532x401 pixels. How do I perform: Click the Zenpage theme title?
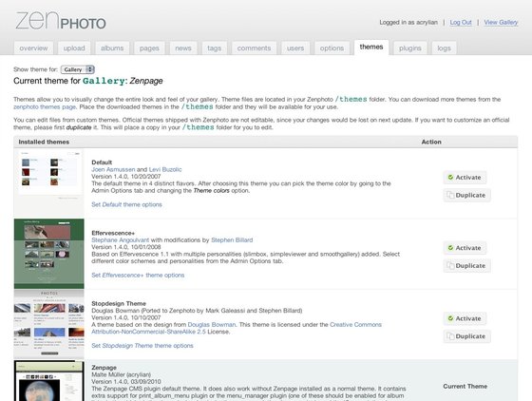(104, 368)
